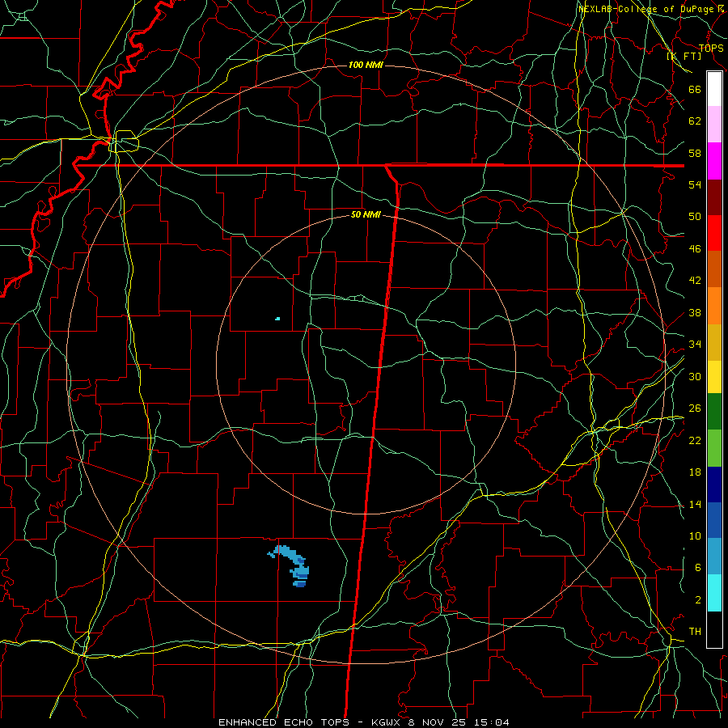Click the 'NEXLAB-College of DuPage' credit text

click(646, 9)
